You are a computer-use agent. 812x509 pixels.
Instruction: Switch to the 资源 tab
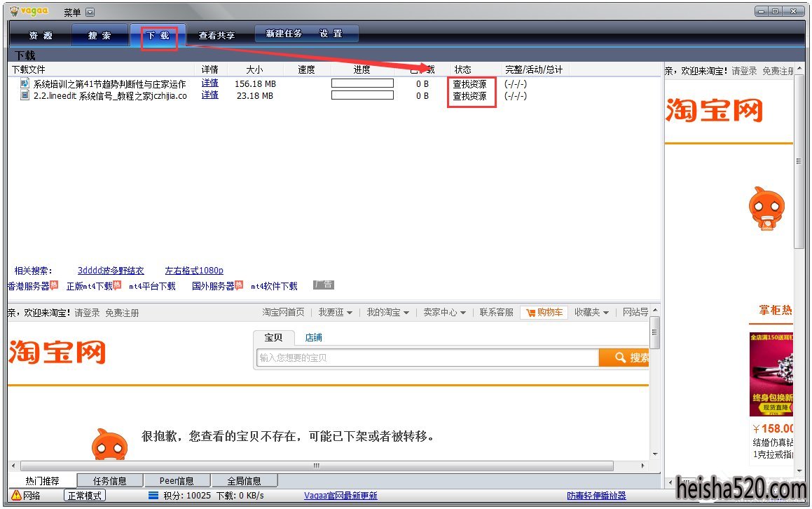[41, 36]
